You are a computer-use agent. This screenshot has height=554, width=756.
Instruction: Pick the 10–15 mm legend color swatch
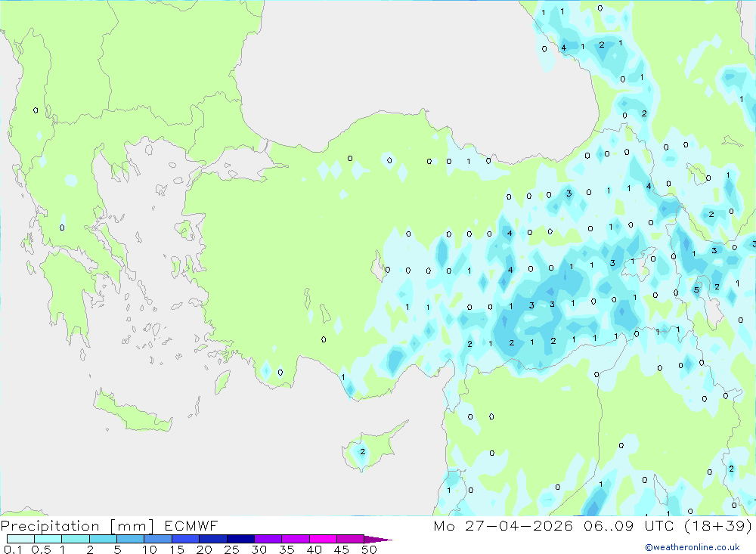coord(158,539)
